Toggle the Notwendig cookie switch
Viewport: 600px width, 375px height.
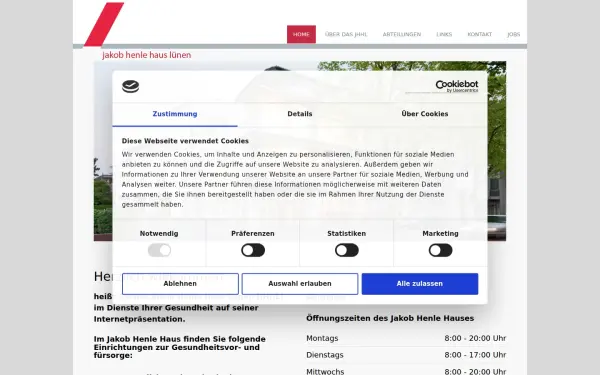tap(159, 250)
